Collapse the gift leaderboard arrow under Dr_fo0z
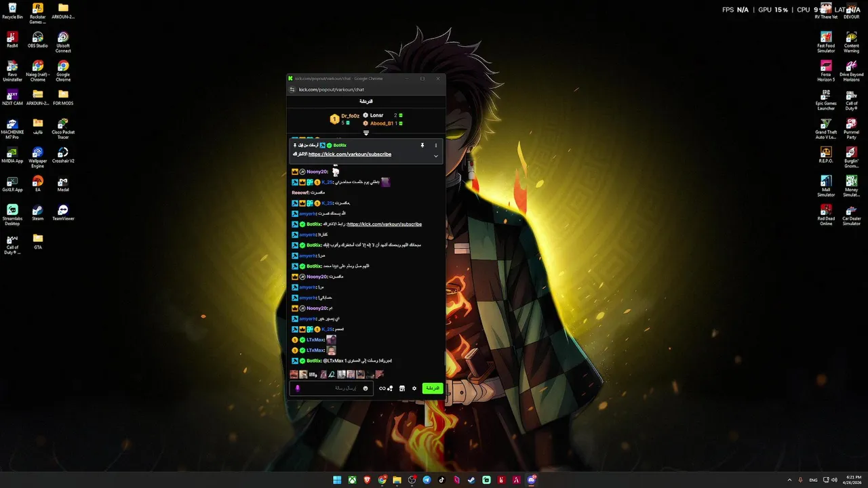The height and width of the screenshot is (488, 868). coord(366,133)
